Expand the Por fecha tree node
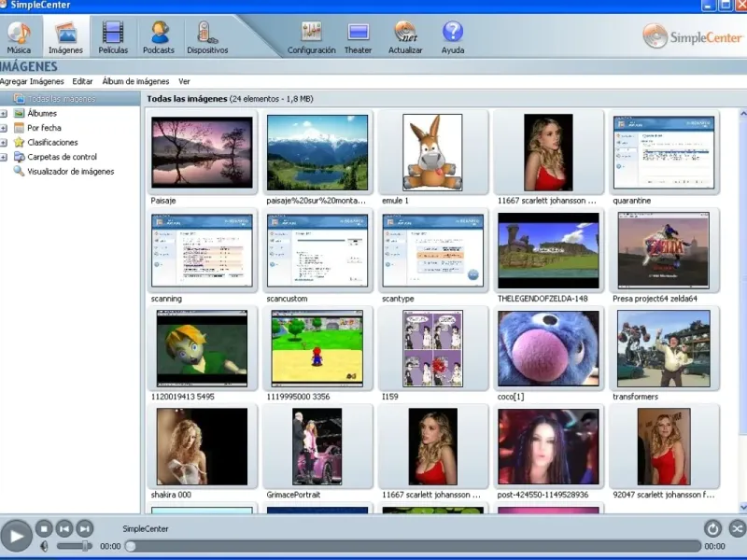Image resolution: width=747 pixels, height=560 pixels. 4,128
